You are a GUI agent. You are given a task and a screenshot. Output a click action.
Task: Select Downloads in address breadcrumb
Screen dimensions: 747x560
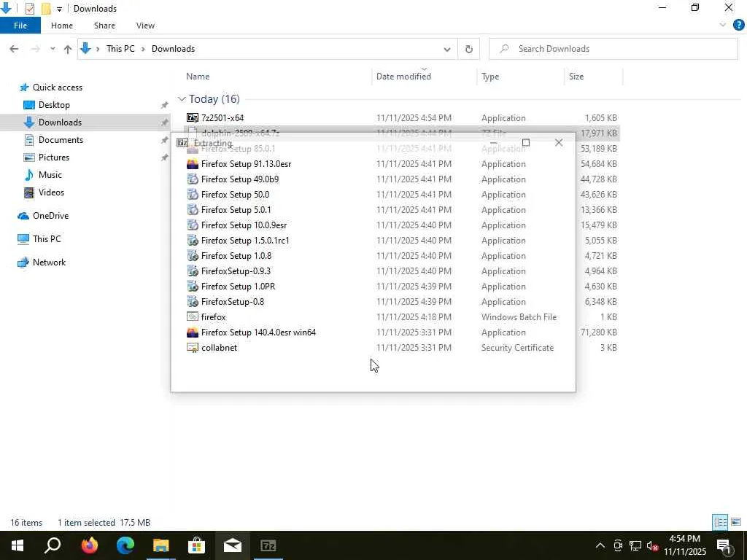coord(173,49)
